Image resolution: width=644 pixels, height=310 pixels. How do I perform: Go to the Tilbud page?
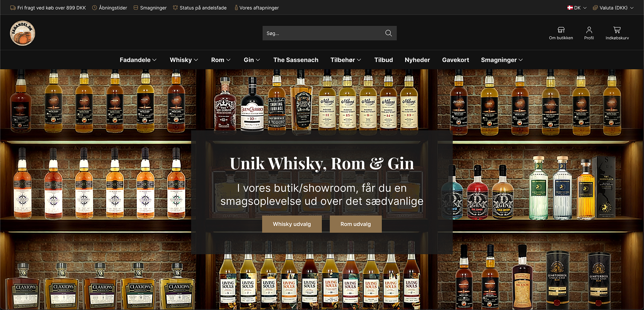point(383,60)
